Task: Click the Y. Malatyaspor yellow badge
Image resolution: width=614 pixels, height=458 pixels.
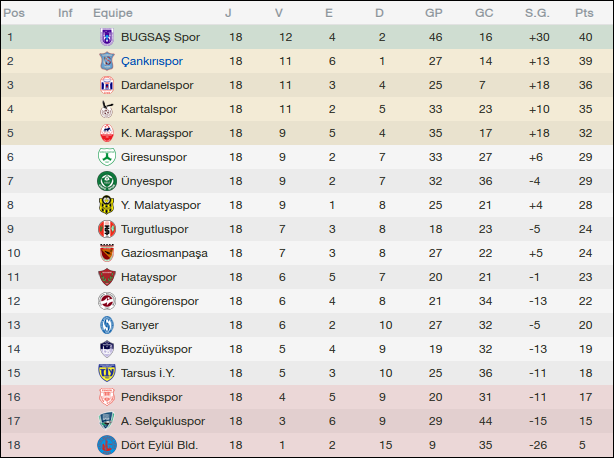Action: 106,205
